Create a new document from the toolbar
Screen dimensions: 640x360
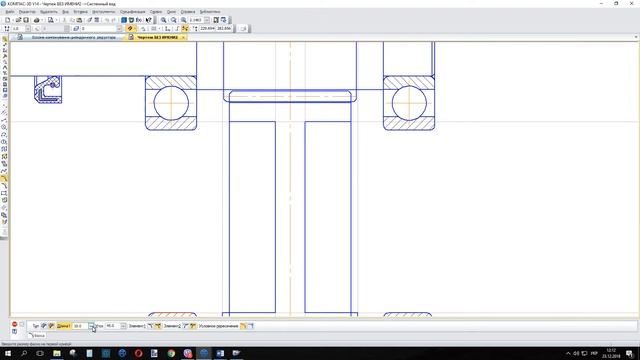pyautogui.click(x=8, y=20)
